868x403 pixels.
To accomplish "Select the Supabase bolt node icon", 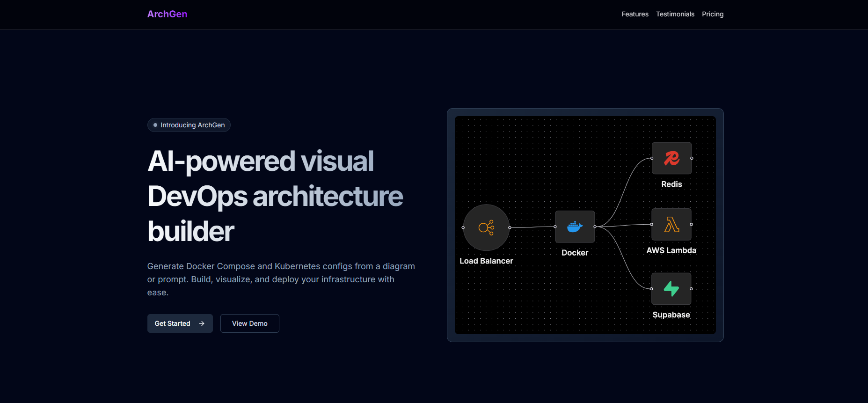I will [671, 289].
